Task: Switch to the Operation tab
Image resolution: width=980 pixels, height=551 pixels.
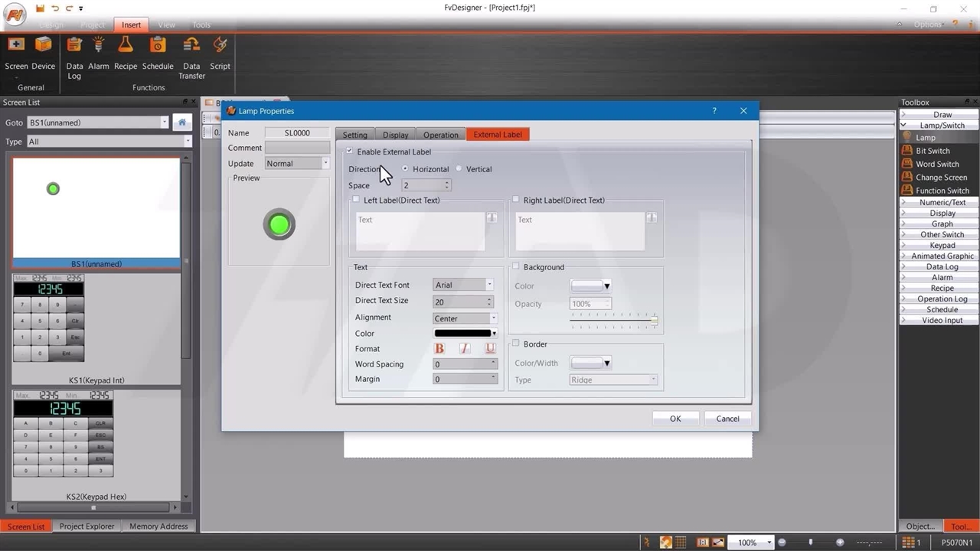Action: 441,135
